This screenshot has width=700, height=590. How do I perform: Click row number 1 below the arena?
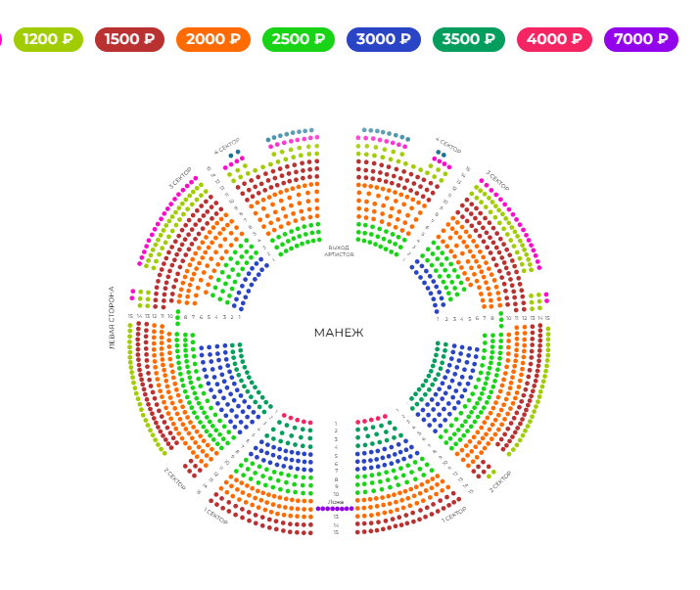point(336,424)
